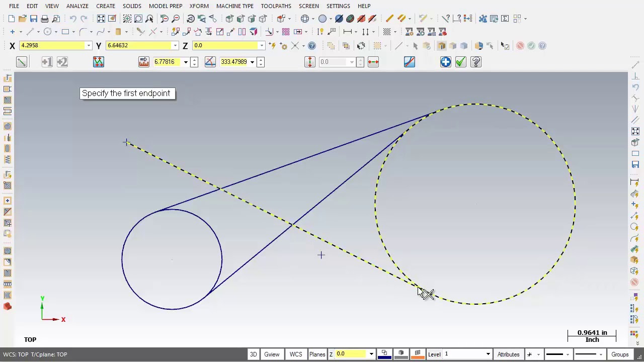Increase length with the spinner arrows
This screenshot has width=644, height=362.
click(x=194, y=59)
